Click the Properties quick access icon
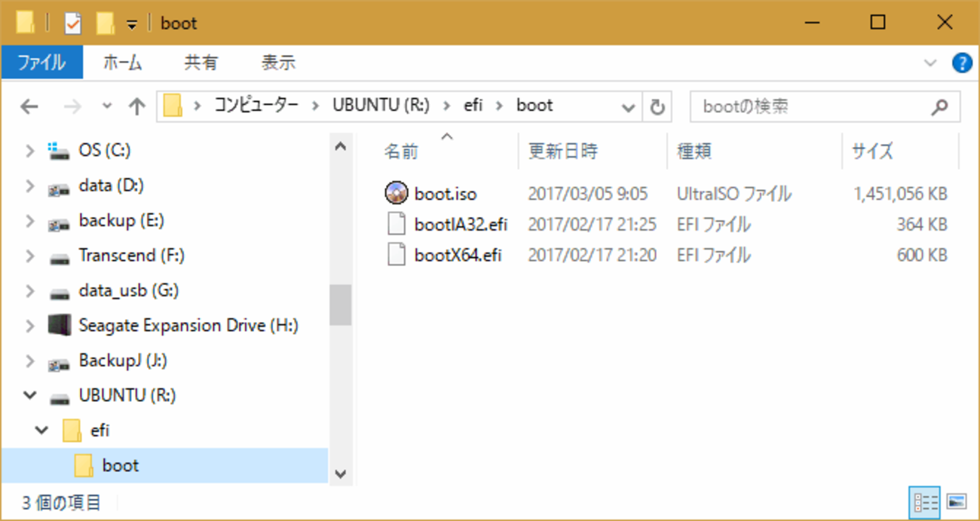The width and height of the screenshot is (980, 521). tap(72, 23)
